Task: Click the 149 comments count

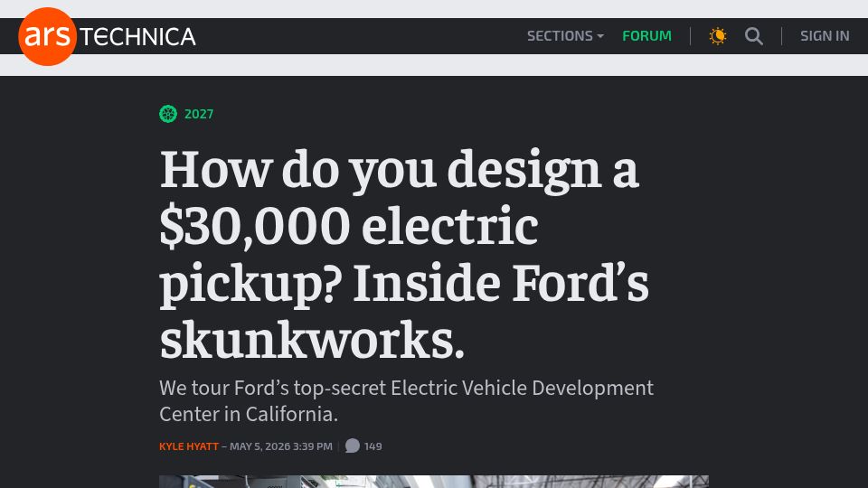Action: coord(373,446)
